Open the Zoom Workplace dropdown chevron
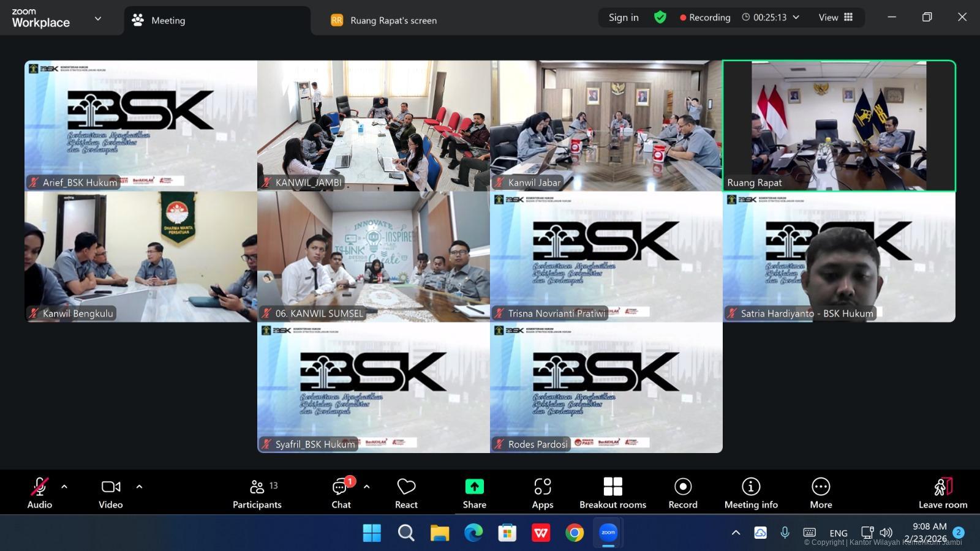 [x=98, y=18]
